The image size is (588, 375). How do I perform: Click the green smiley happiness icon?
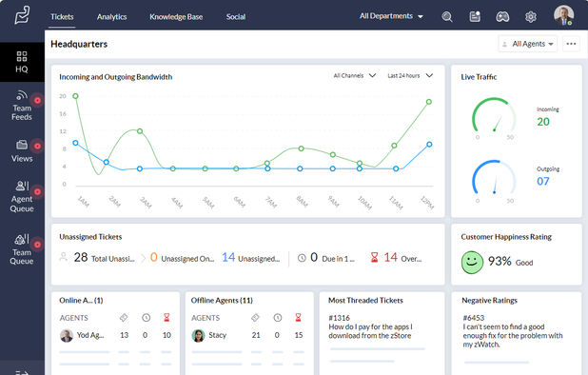(x=472, y=263)
